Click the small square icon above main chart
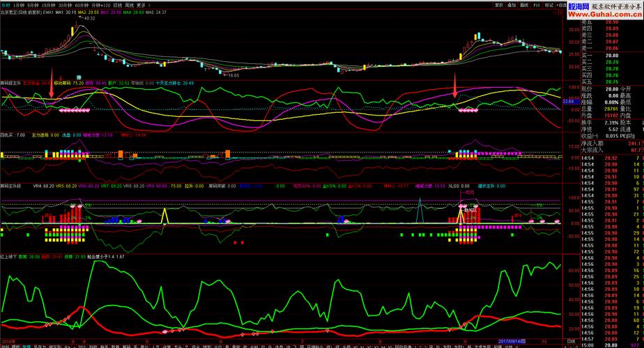The image size is (644, 348). (x=560, y=13)
